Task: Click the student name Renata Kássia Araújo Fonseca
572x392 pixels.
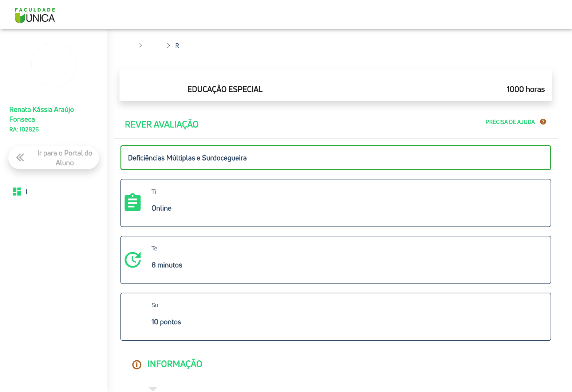Action: pyautogui.click(x=42, y=114)
